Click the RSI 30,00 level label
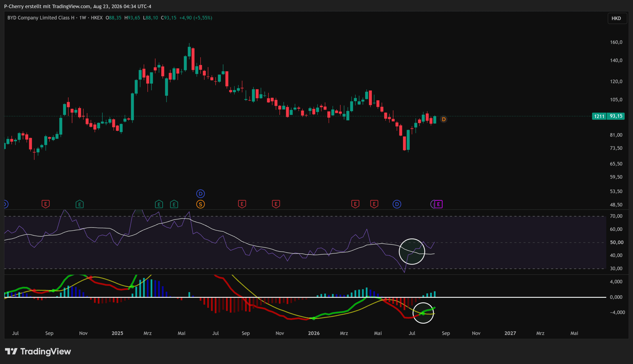633x364 pixels. pyautogui.click(x=616, y=268)
